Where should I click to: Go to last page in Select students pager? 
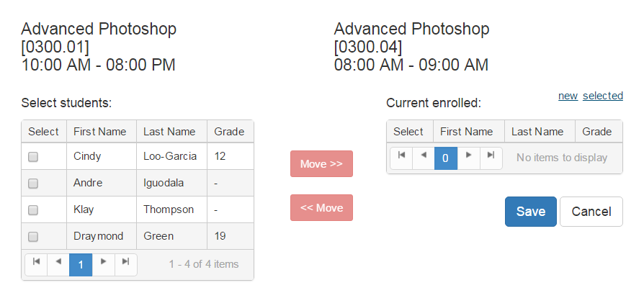click(125, 264)
